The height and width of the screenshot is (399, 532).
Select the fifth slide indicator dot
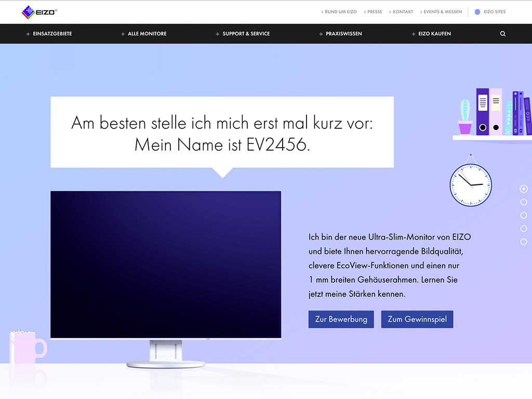(x=524, y=242)
